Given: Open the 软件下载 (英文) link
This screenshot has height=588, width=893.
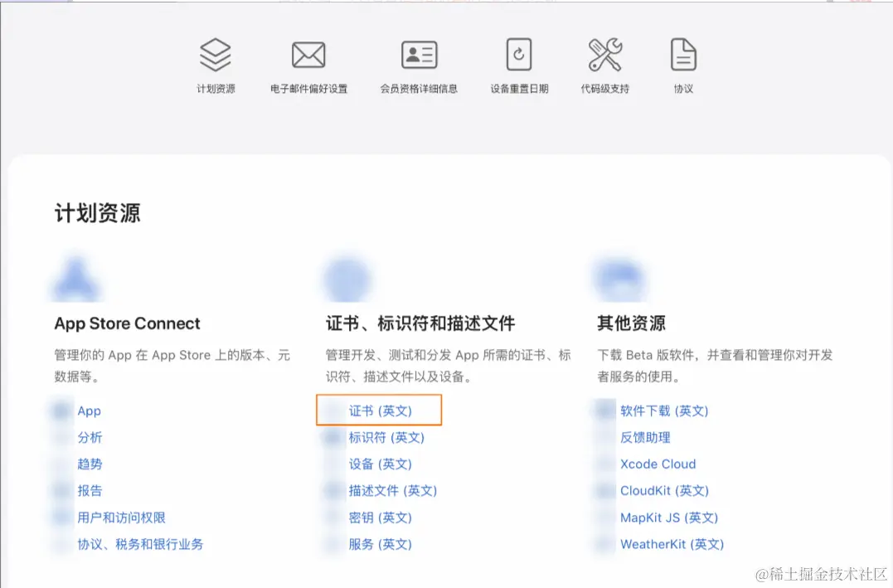Looking at the screenshot, I should [x=664, y=411].
